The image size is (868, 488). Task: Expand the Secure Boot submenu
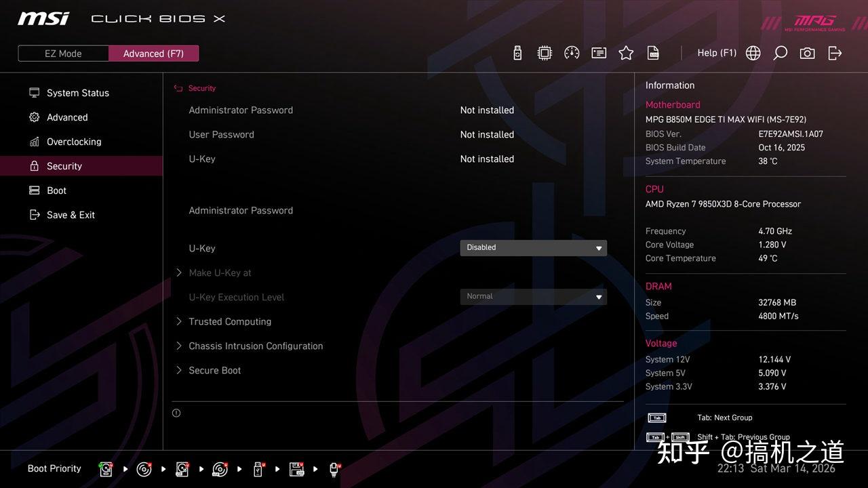pyautogui.click(x=214, y=370)
